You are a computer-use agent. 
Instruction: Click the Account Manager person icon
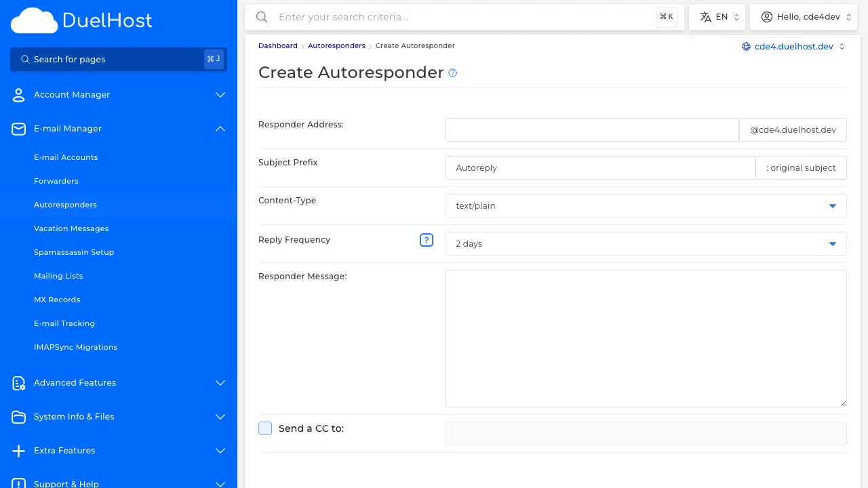[18, 95]
